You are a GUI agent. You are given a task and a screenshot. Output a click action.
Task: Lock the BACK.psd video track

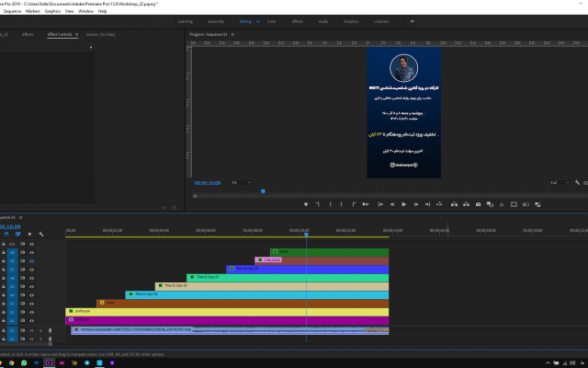point(4,321)
